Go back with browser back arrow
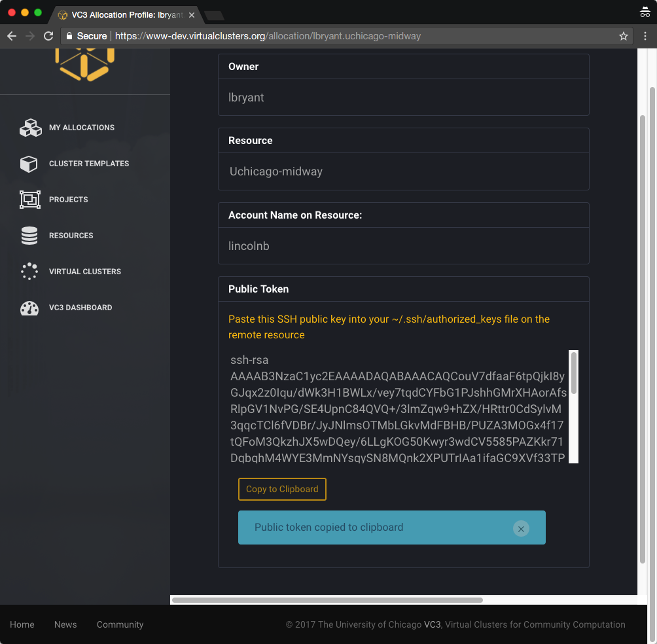The width and height of the screenshot is (657, 644). coord(12,36)
